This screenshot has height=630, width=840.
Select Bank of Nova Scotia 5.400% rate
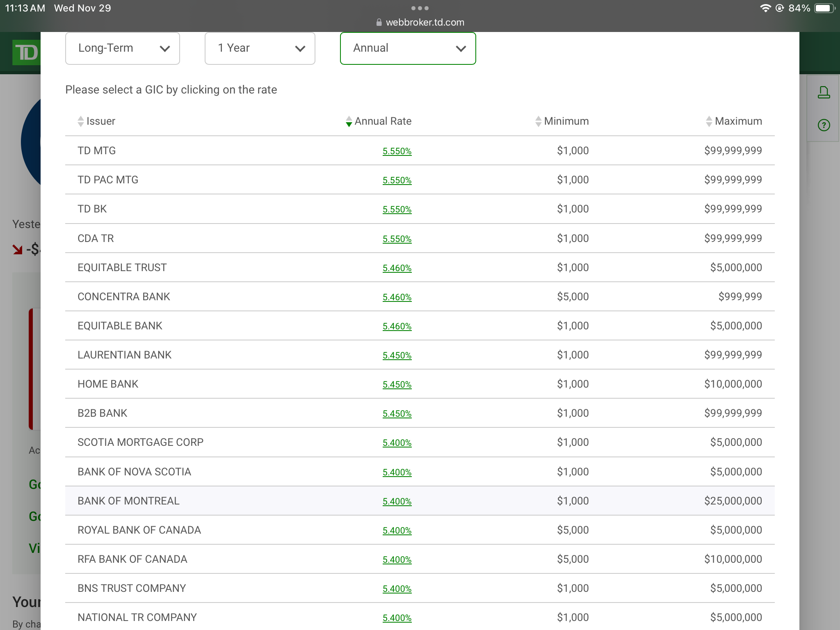397,472
